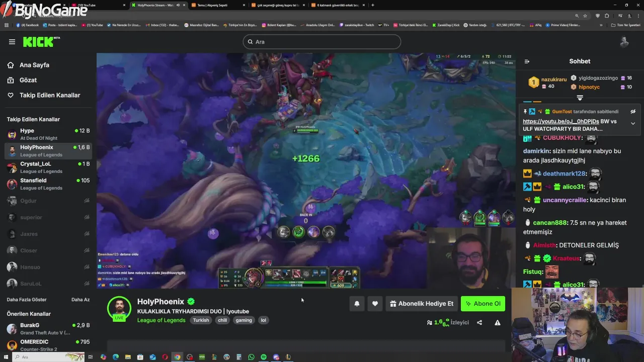Open offline channel Hansuo
The height and width of the screenshot is (362, 644).
pos(48,267)
